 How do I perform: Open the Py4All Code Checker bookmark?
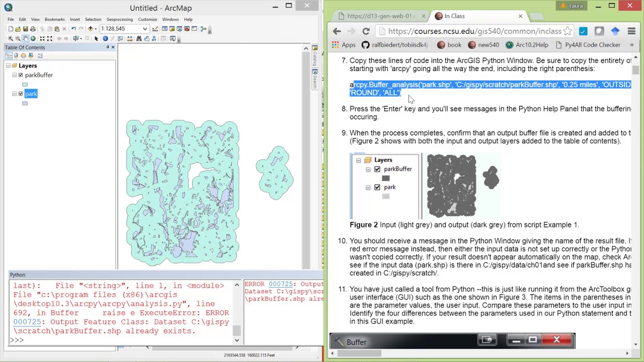pyautogui.click(x=588, y=45)
